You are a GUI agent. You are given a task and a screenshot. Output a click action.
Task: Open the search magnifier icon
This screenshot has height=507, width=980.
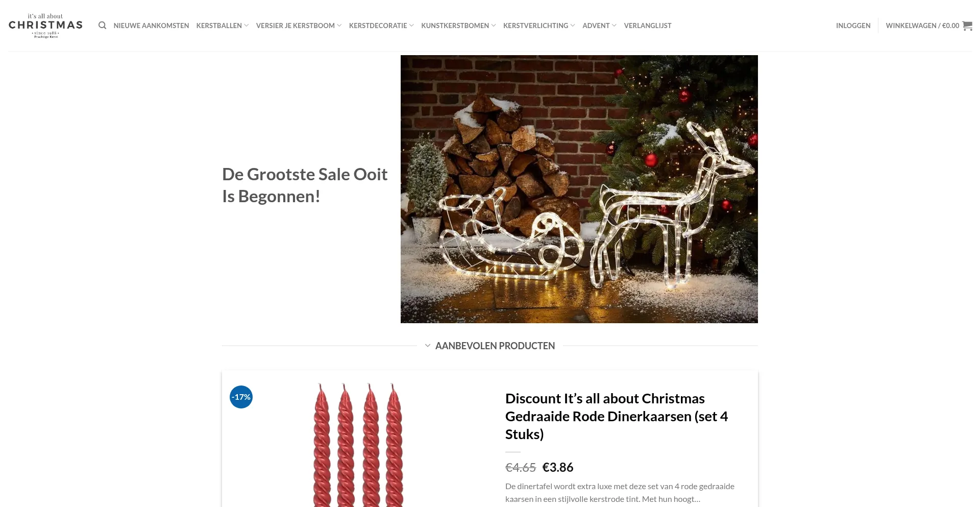tap(102, 26)
